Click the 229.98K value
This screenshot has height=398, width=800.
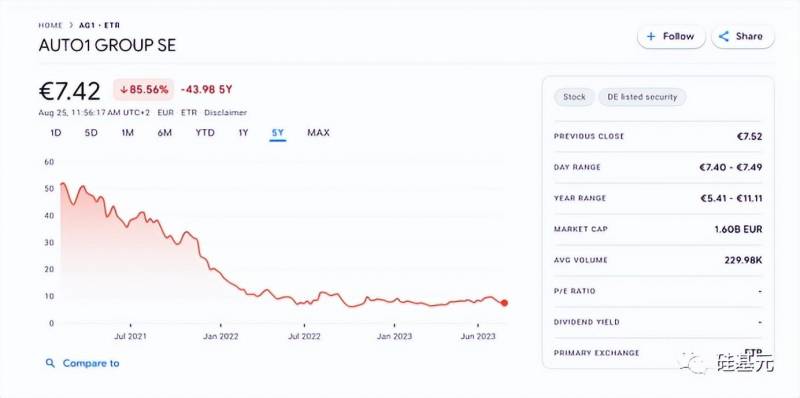(x=743, y=260)
